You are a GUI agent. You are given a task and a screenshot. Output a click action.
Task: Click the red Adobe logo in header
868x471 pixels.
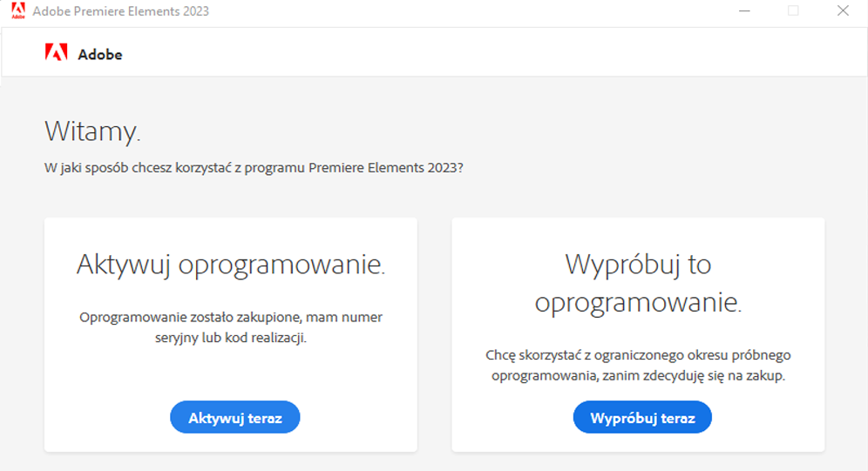[x=56, y=52]
